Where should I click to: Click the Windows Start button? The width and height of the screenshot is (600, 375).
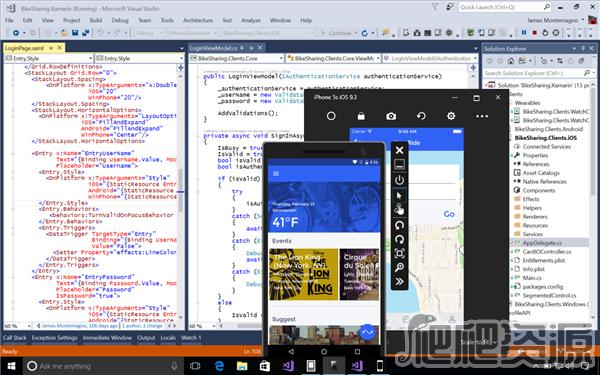pyautogui.click(x=11, y=366)
